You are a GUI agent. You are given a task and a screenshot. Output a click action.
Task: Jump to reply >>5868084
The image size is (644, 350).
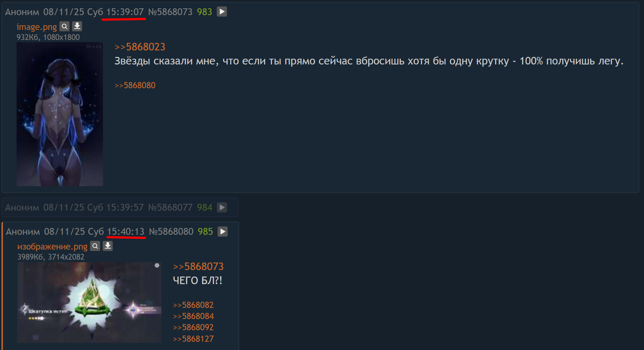[193, 316]
